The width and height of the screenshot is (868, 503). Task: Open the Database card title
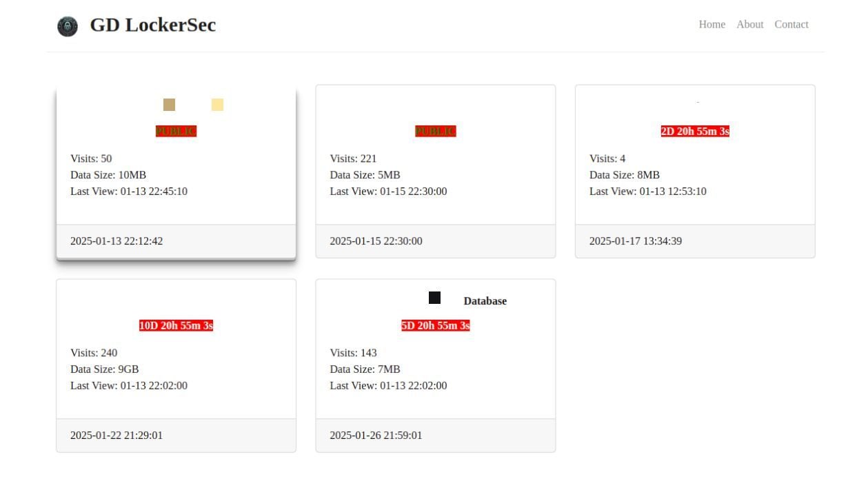click(485, 301)
